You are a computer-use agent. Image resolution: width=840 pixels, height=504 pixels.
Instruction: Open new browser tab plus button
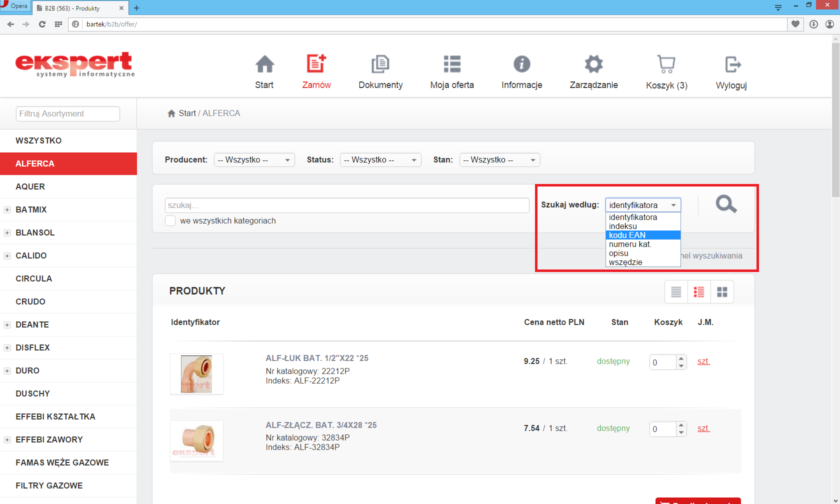pyautogui.click(x=136, y=8)
